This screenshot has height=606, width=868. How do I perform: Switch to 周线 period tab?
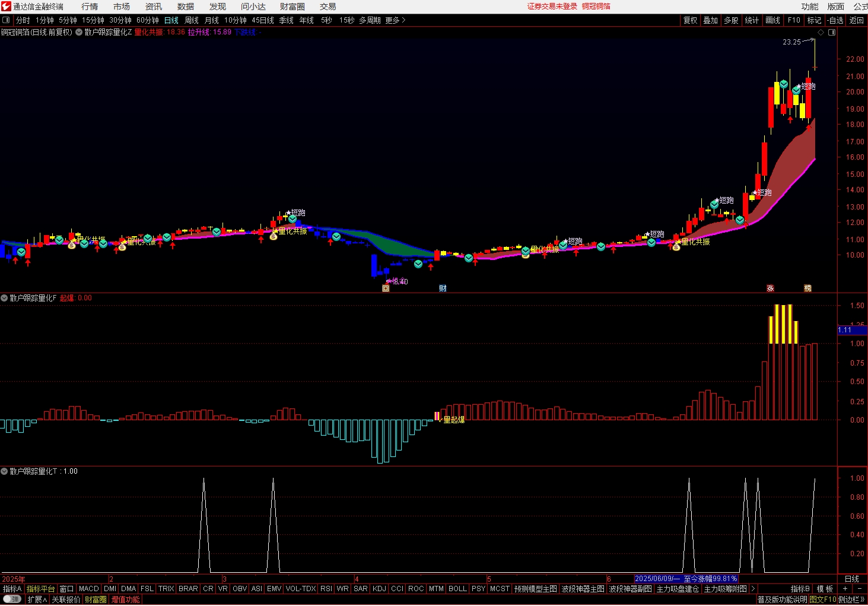(x=192, y=20)
